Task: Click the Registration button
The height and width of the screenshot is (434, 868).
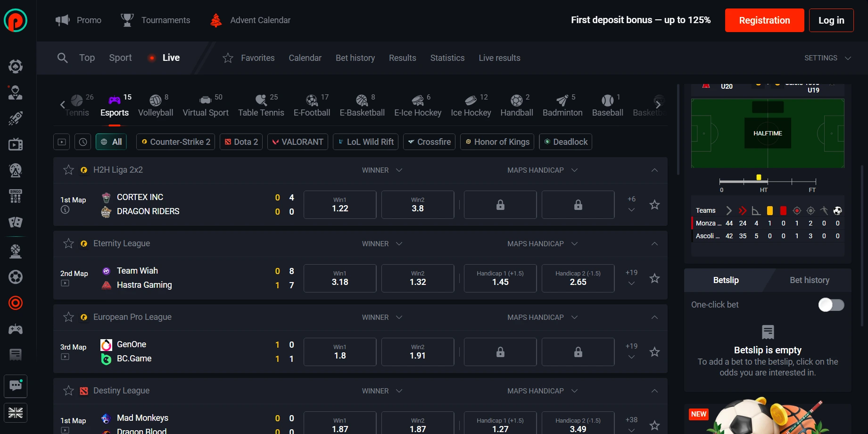Action: point(764,20)
